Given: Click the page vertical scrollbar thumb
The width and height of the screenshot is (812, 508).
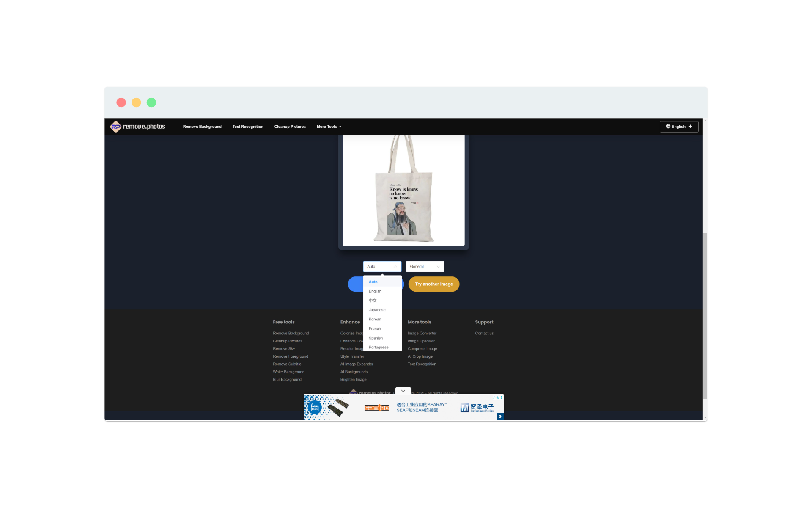Looking at the screenshot, I should click(705, 315).
